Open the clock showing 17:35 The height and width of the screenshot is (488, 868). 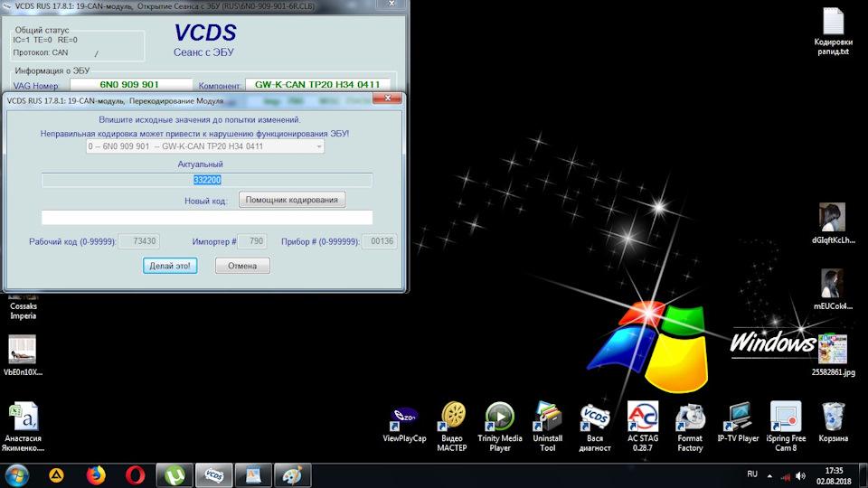pyautogui.click(x=834, y=476)
